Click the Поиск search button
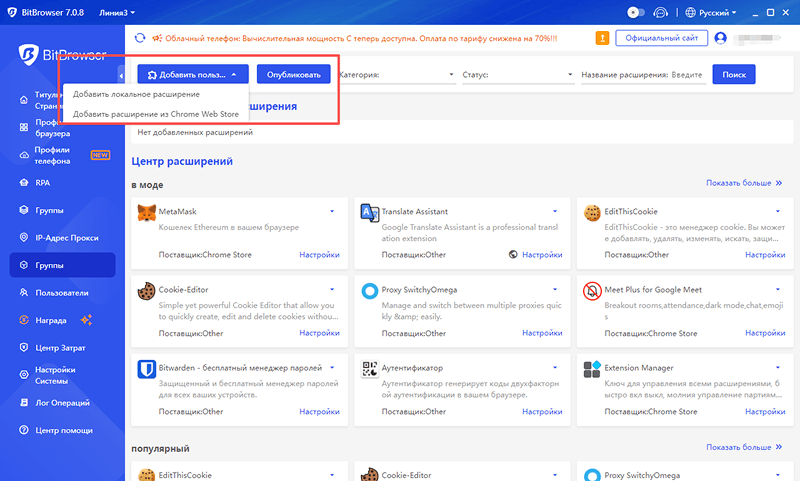 (x=733, y=75)
